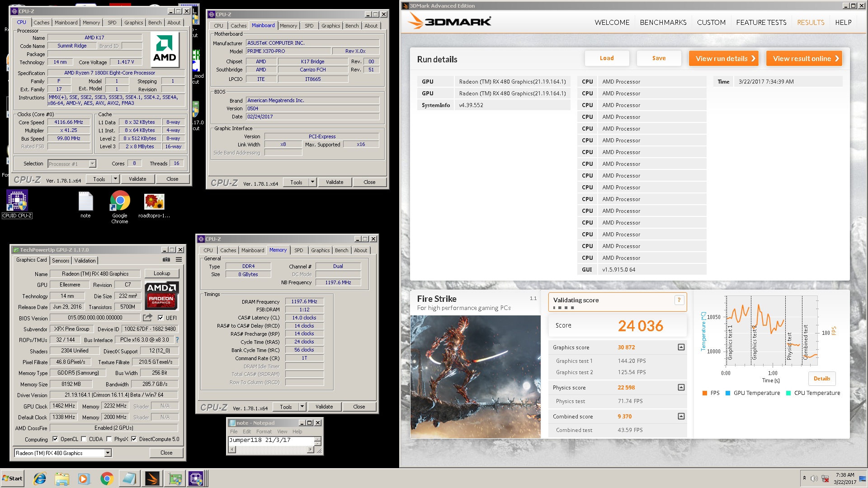Click View run details button
This screenshot has height=488, width=868.
(x=724, y=58)
